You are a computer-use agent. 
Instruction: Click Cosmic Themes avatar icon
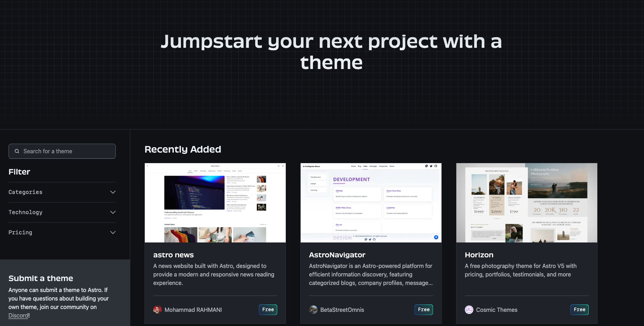[x=469, y=310]
